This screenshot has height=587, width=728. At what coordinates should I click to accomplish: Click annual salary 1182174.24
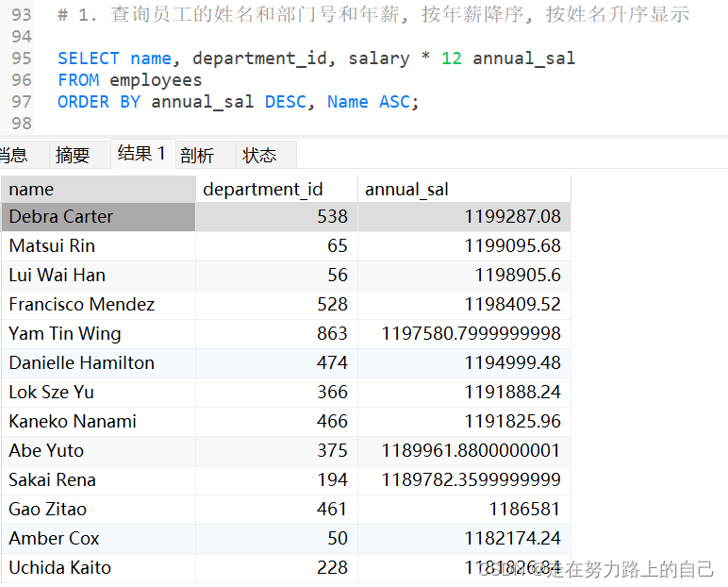(x=464, y=539)
